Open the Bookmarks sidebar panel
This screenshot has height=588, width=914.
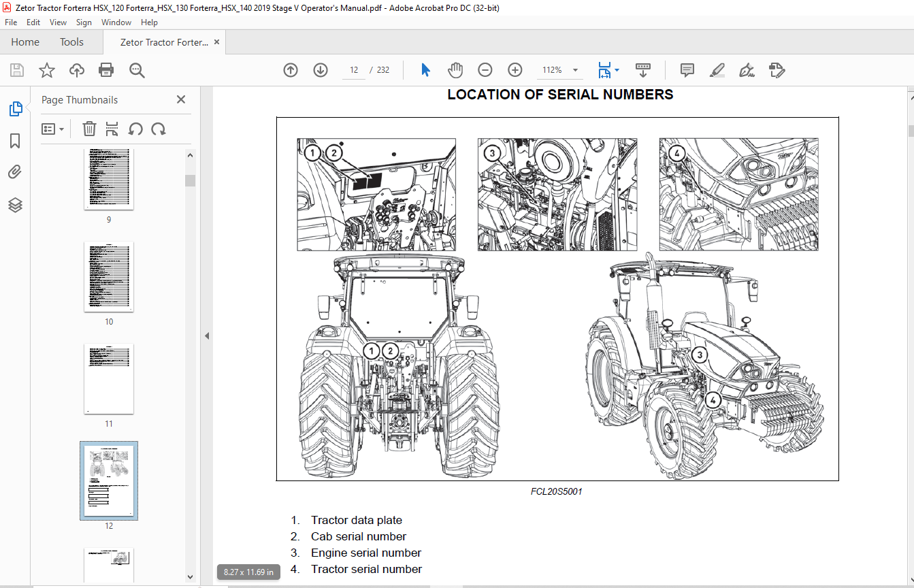coord(15,141)
